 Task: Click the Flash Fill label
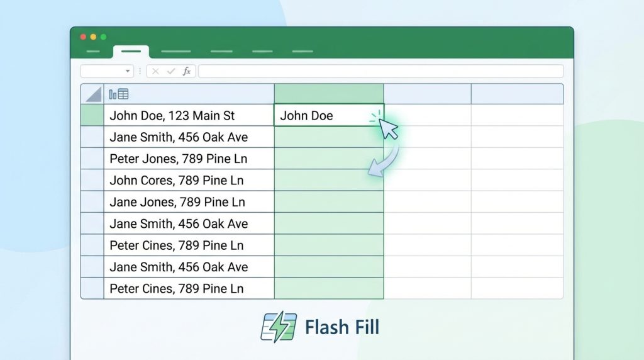point(342,327)
